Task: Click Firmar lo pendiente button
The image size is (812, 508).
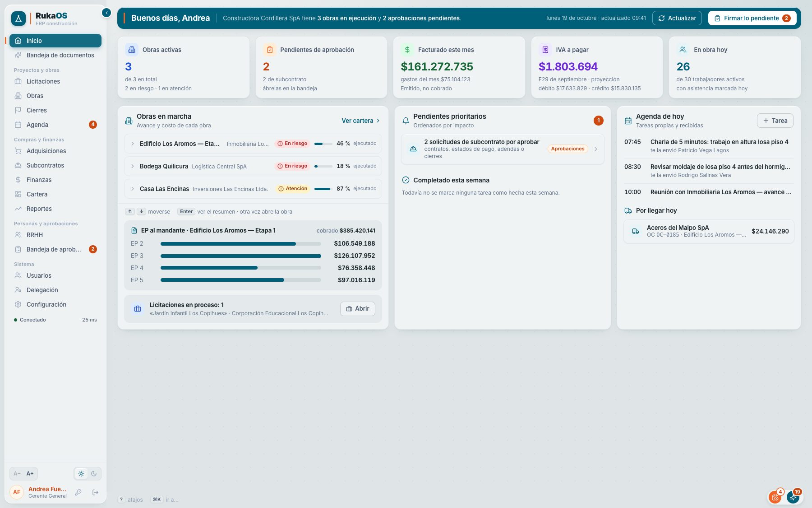Action: point(752,18)
